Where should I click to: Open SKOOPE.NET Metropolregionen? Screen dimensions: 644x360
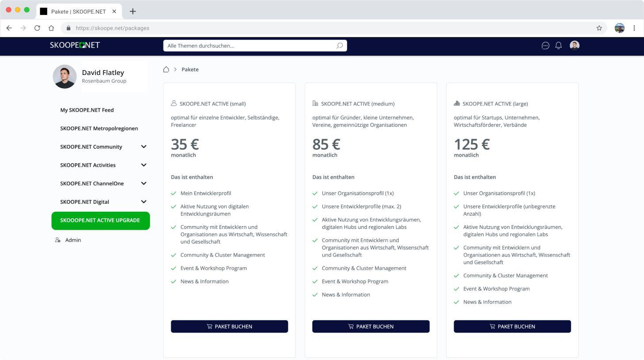click(99, 128)
